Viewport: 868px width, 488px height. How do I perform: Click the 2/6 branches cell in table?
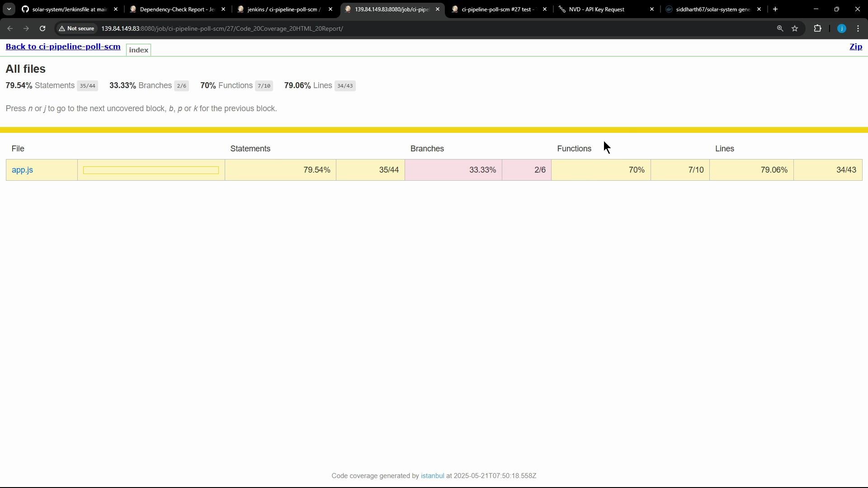click(527, 170)
